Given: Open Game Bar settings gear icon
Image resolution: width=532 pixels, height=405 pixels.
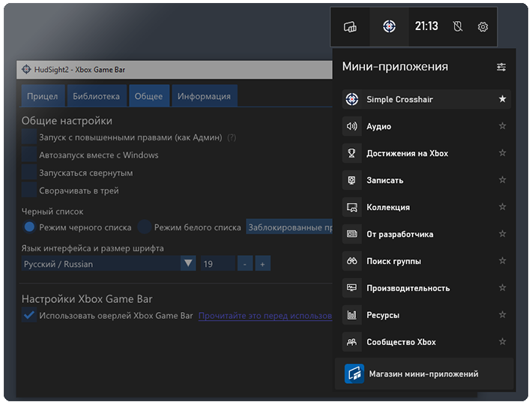Looking at the screenshot, I should (x=483, y=26).
